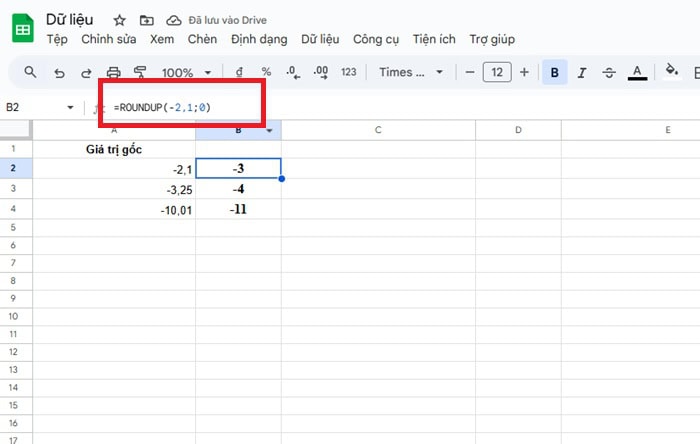Screen dimensions: 700x444
Task: Increase font size with plus button
Action: point(525,72)
